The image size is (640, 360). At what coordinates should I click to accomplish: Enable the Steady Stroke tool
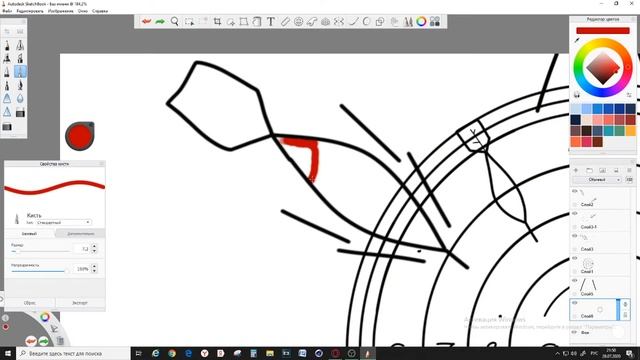tap(353, 22)
